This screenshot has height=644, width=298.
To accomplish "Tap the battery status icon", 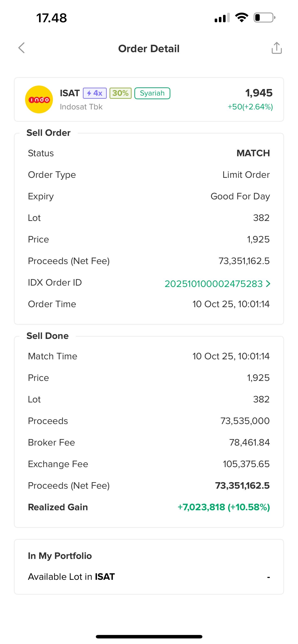I will 264,18.
